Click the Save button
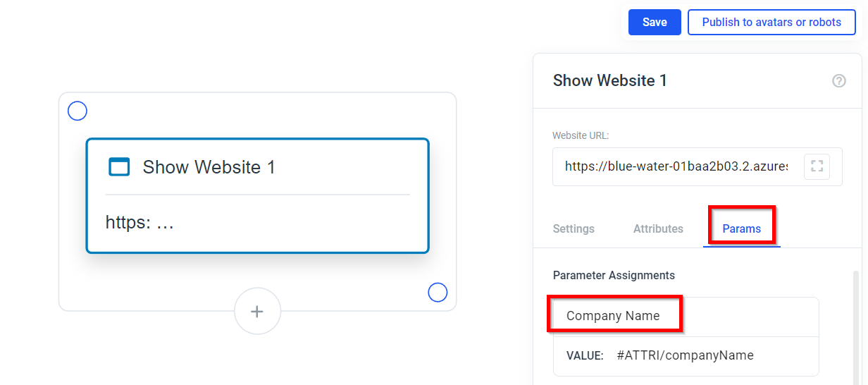868x385 pixels. [655, 23]
